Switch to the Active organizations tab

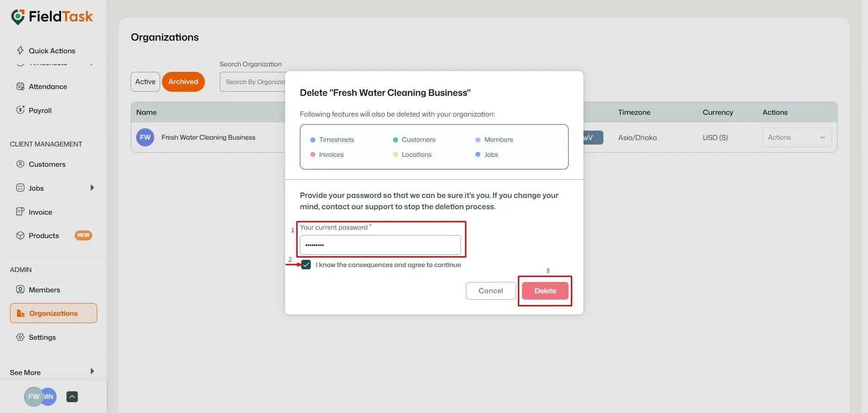coord(145,82)
